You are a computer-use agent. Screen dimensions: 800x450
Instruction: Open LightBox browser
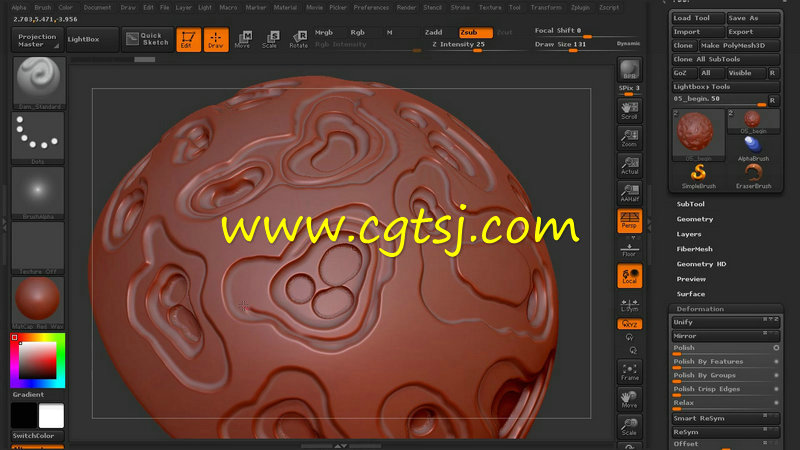tap(92, 39)
